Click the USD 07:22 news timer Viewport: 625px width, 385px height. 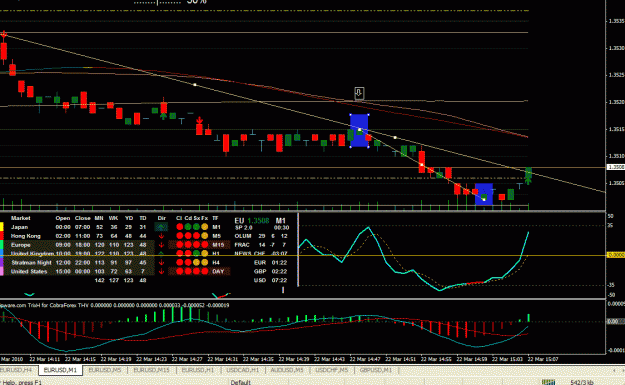(x=270, y=280)
